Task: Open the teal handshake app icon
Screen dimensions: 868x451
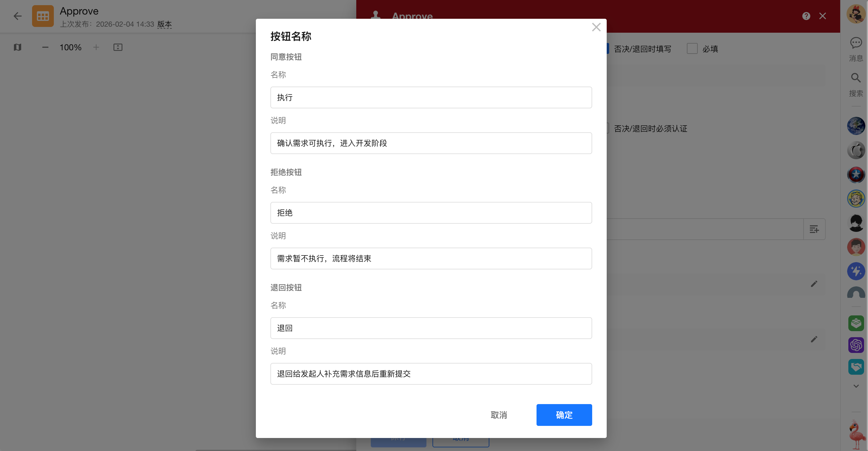Action: [x=856, y=367]
